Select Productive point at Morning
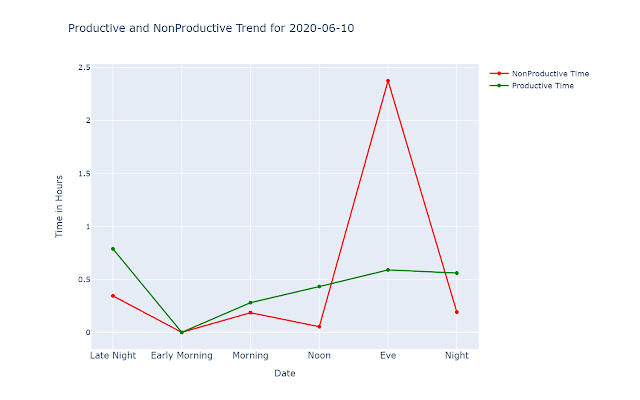The width and height of the screenshot is (640, 400). 250,303
